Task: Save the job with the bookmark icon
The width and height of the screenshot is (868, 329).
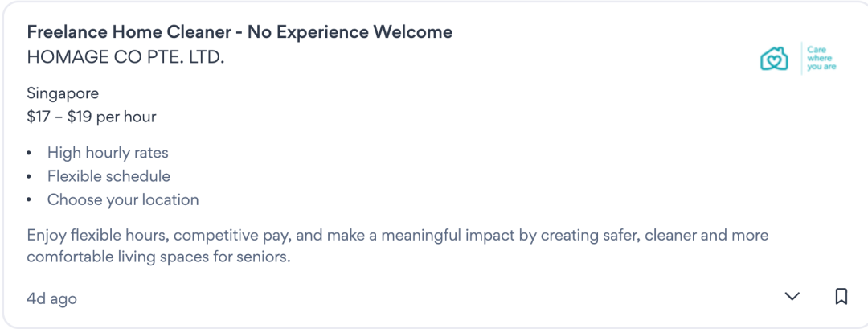Action: click(x=841, y=297)
